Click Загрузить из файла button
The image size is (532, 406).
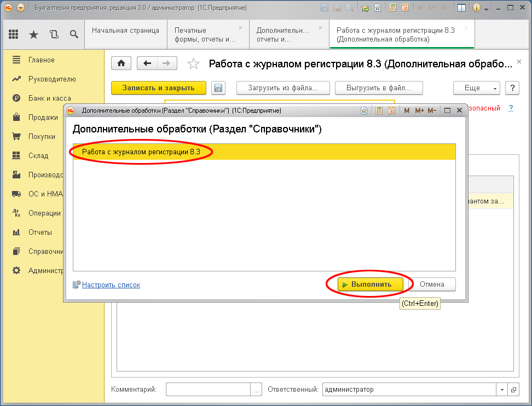click(283, 88)
